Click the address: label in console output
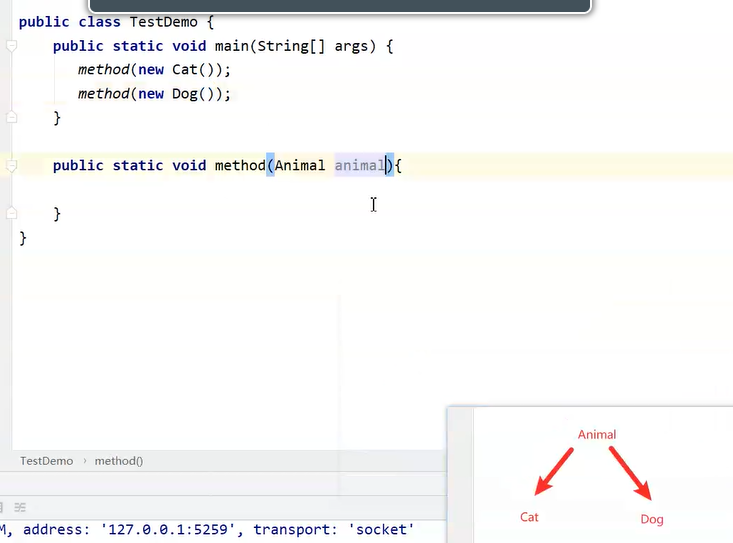 coord(57,529)
